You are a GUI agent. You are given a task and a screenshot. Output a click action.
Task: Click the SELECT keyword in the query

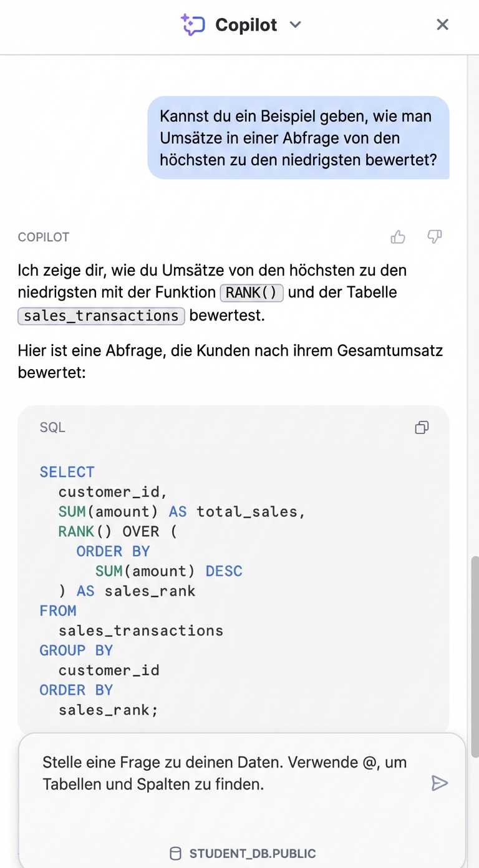point(67,472)
